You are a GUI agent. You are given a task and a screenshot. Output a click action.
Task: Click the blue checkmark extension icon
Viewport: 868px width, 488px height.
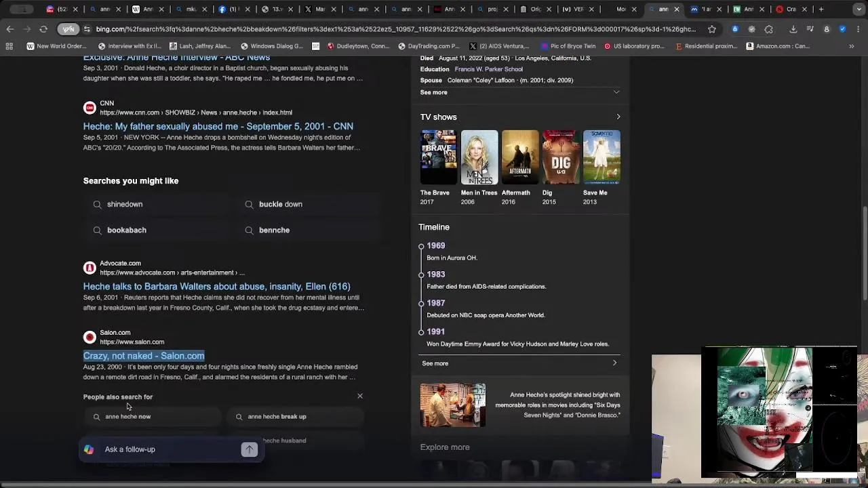point(842,29)
